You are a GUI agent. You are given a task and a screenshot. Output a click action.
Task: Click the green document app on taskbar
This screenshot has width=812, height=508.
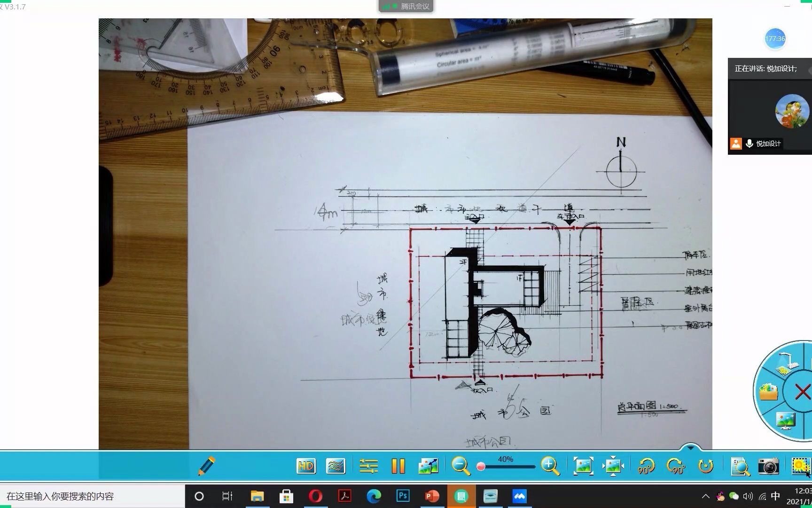461,496
